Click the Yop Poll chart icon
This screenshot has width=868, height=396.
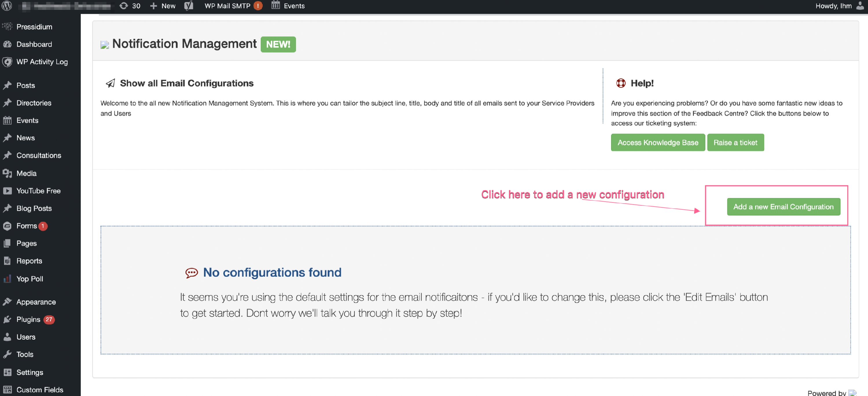coord(7,279)
